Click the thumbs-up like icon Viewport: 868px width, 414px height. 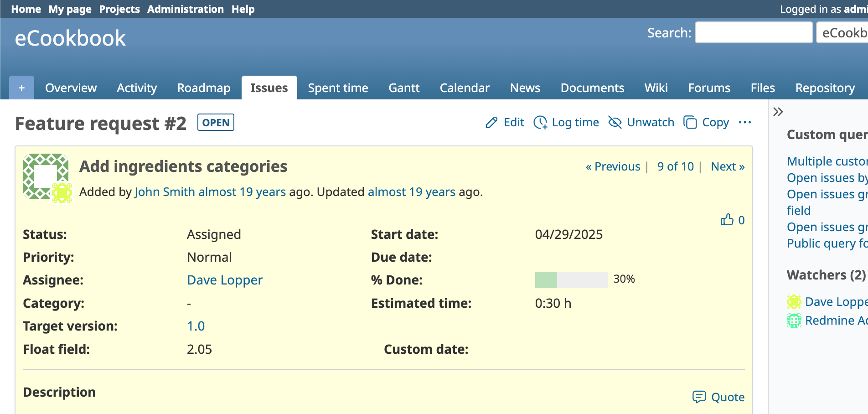tap(727, 220)
